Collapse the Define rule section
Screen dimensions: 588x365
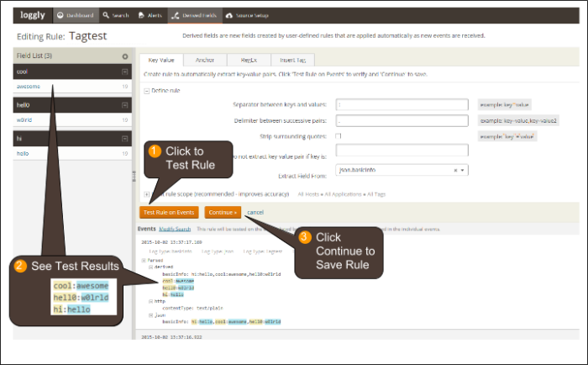pos(146,89)
